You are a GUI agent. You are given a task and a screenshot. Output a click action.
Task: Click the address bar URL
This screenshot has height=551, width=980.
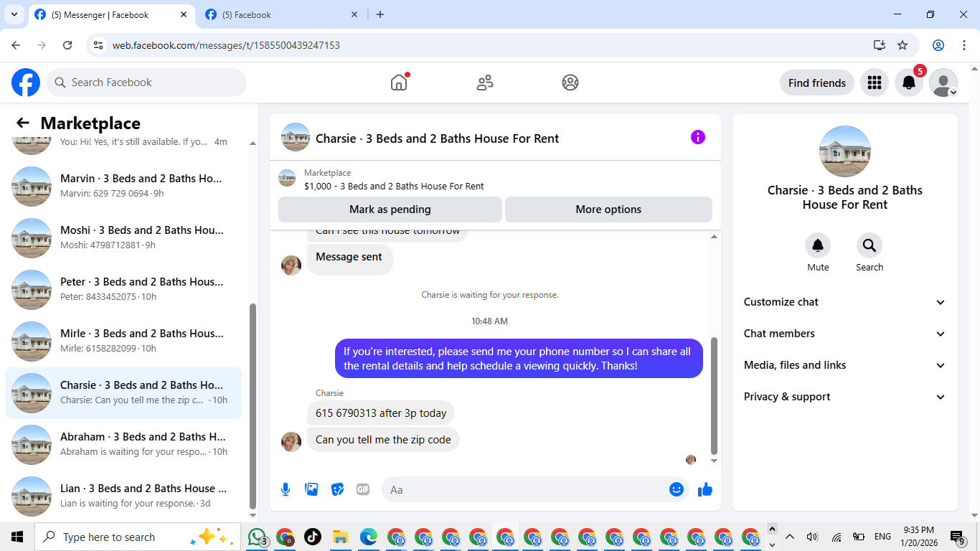(x=226, y=45)
